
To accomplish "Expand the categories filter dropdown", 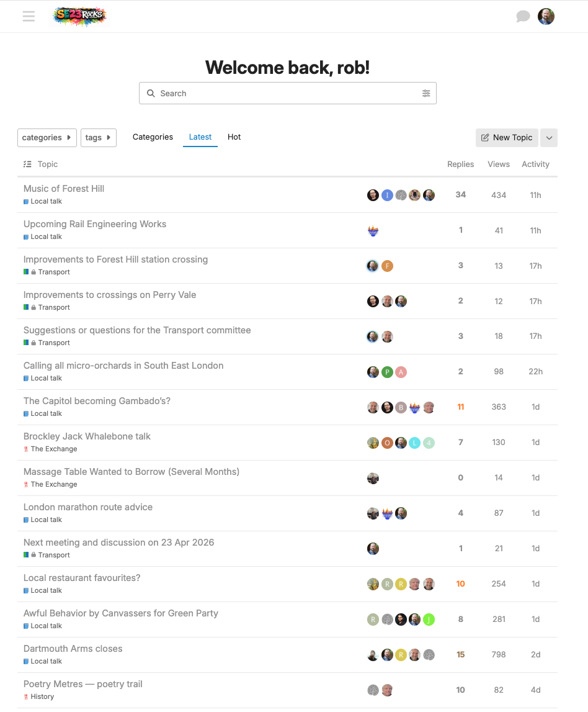I will tap(47, 138).
